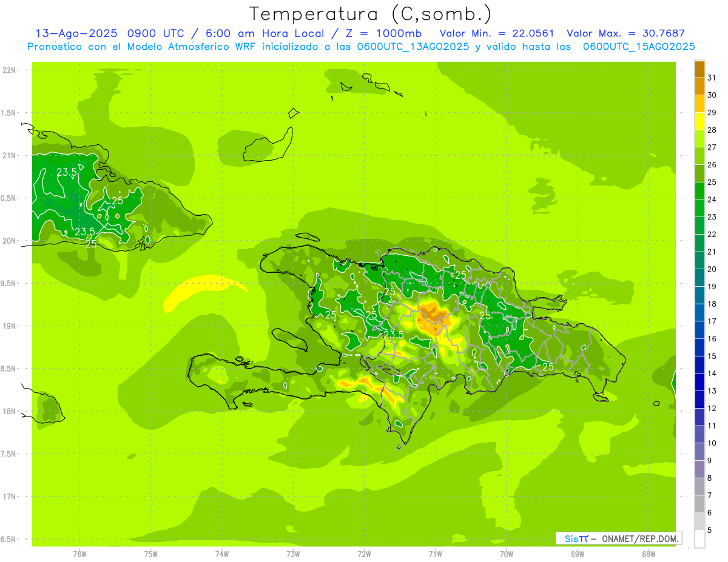Click the "23.5" contour label on Hispaniola
The image size is (728, 562).
(x=394, y=335)
